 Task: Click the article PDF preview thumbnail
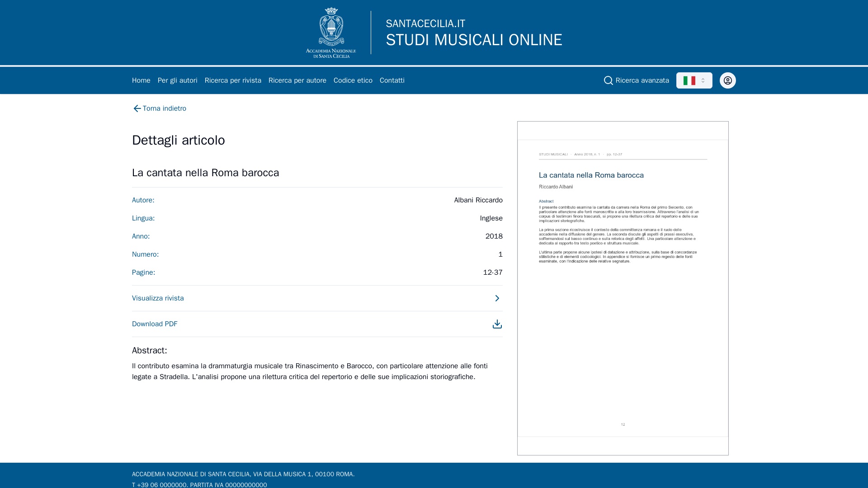click(623, 288)
